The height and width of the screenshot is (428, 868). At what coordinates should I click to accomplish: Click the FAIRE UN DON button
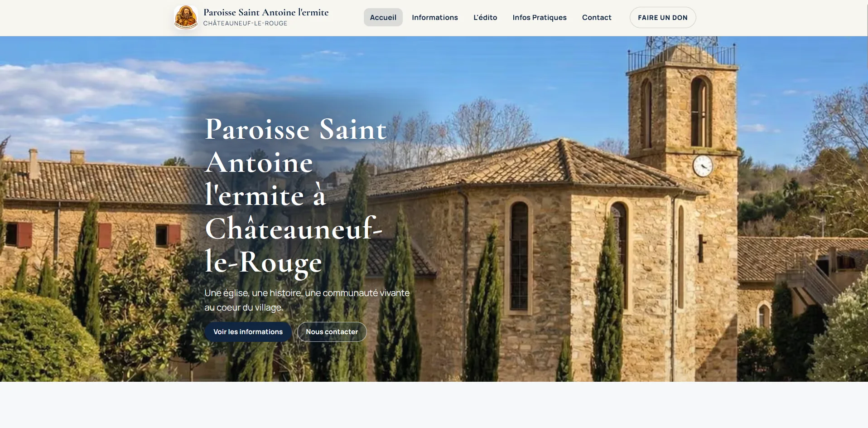(663, 17)
